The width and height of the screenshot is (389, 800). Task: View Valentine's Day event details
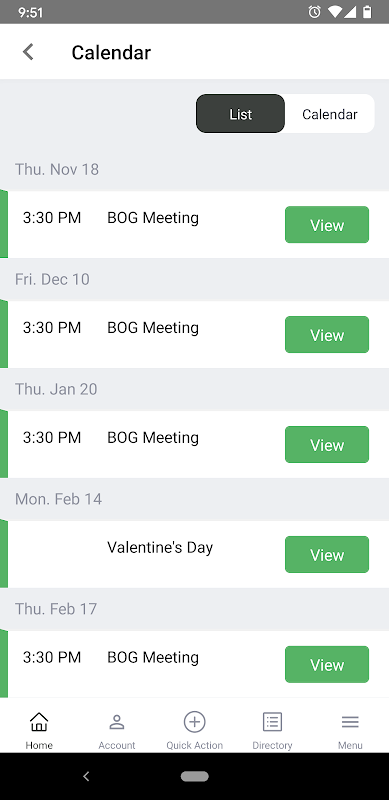[x=327, y=555]
